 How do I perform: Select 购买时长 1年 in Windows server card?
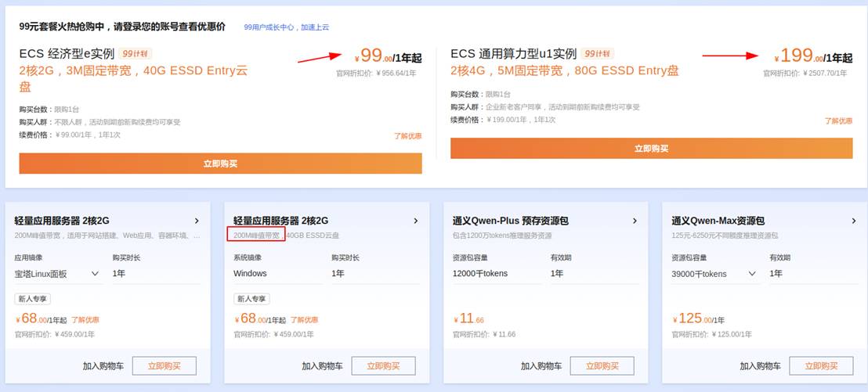click(375, 274)
